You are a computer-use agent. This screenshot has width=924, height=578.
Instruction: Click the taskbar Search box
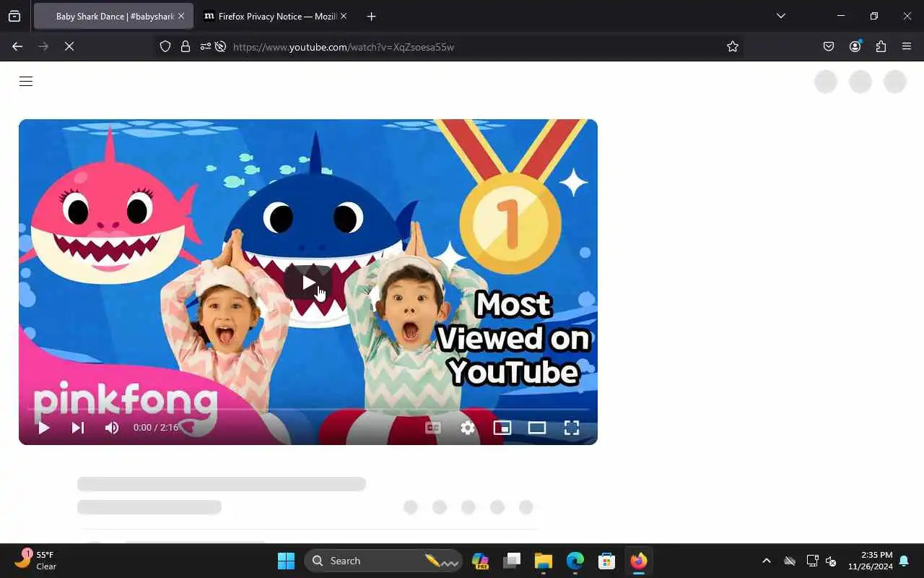tap(383, 561)
